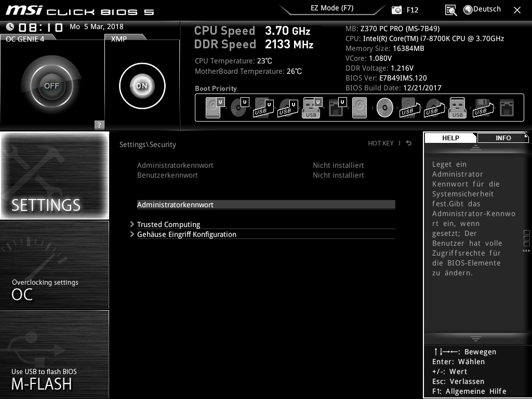Screen dimensions: 532x399
Task: Click the Esc: Verlassen hint
Action: pyautogui.click(x=458, y=381)
